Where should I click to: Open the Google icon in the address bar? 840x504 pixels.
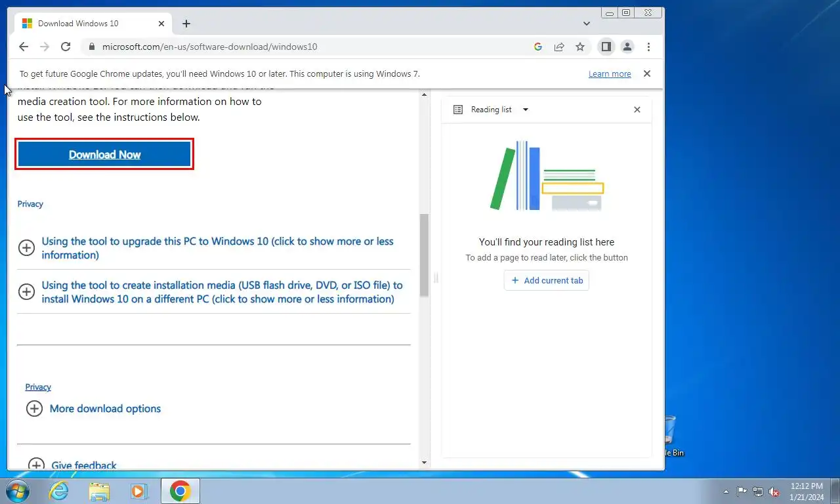click(x=538, y=47)
